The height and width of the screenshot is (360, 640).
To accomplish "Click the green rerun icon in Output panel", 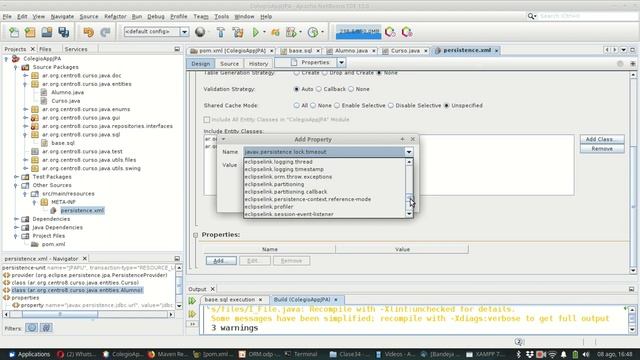I will pos(192,301).
